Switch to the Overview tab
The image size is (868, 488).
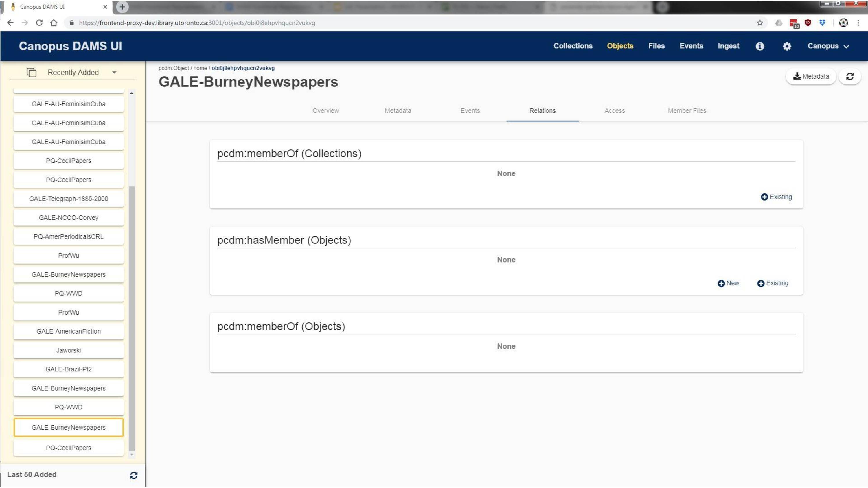pyautogui.click(x=325, y=111)
